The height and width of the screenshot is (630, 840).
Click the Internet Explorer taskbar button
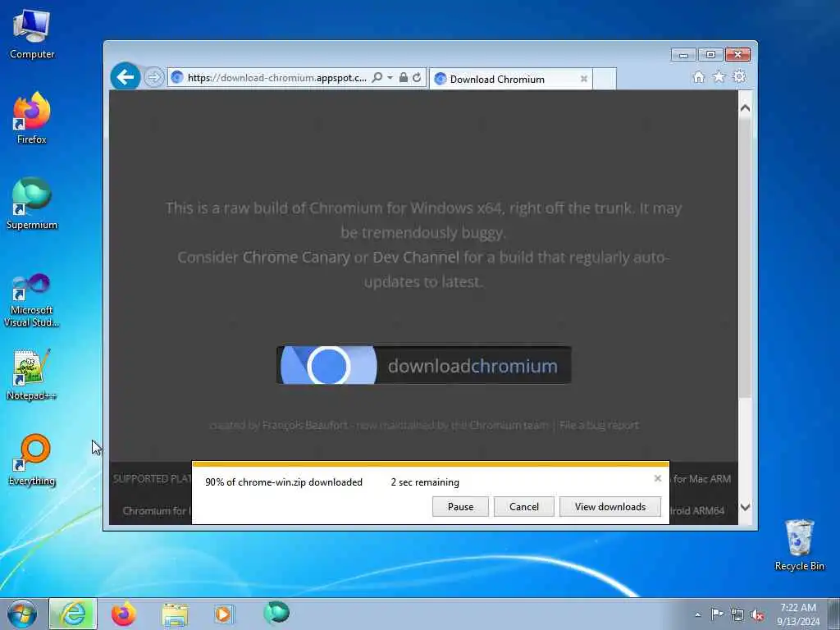pyautogui.click(x=73, y=614)
